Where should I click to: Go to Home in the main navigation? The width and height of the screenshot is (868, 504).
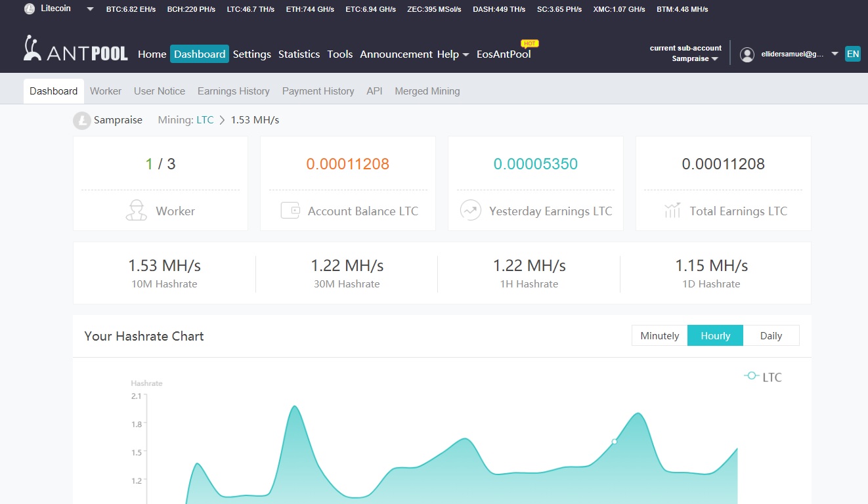(x=152, y=54)
